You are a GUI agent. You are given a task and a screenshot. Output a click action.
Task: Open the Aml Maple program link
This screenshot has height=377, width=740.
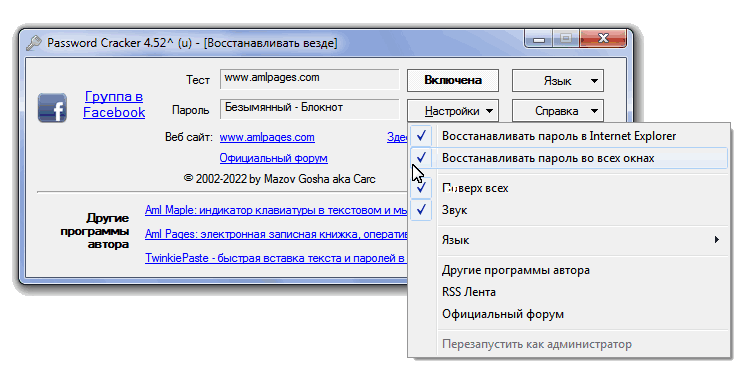coord(276,210)
